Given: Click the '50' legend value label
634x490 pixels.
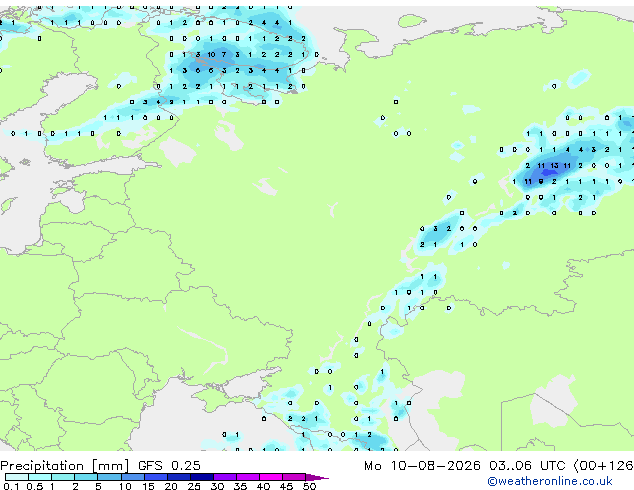Looking at the screenshot, I should 309,486.
